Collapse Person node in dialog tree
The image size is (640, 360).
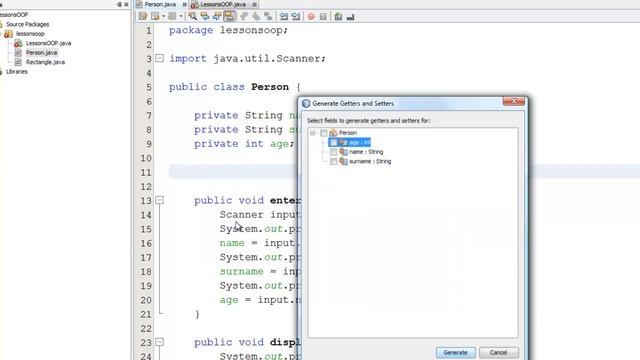tap(313, 133)
